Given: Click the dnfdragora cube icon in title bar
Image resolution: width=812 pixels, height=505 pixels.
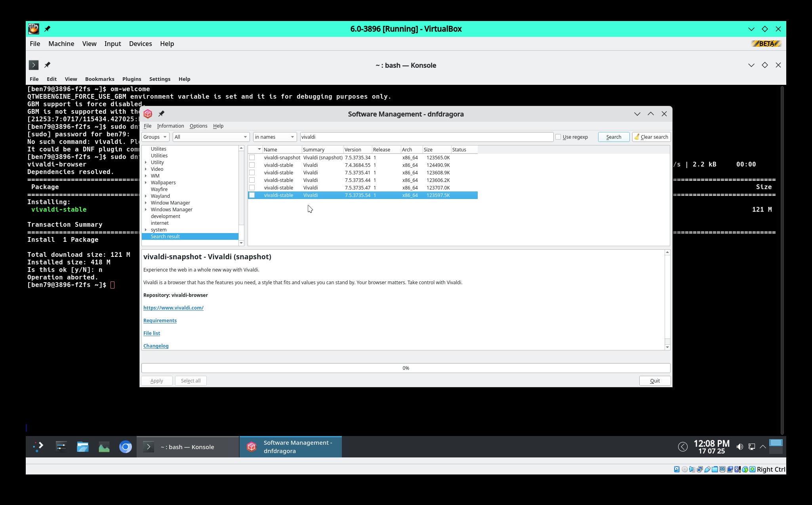Looking at the screenshot, I should 148,114.
